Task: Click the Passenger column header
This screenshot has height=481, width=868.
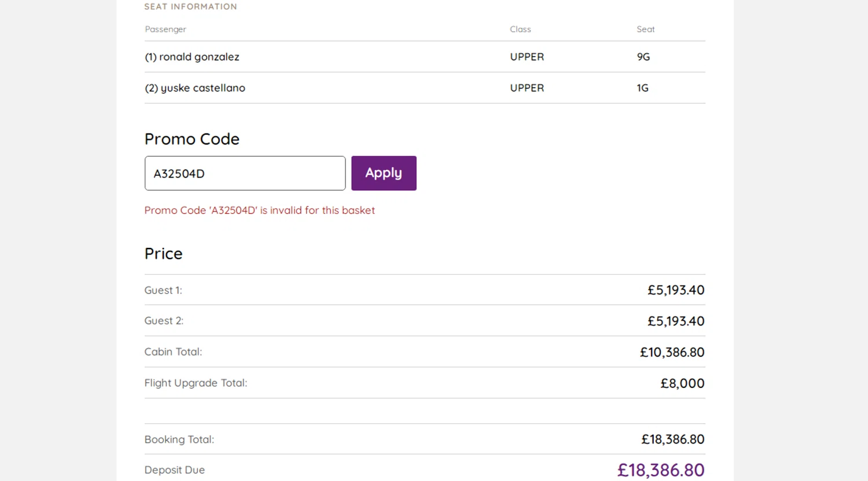Action: [x=165, y=29]
